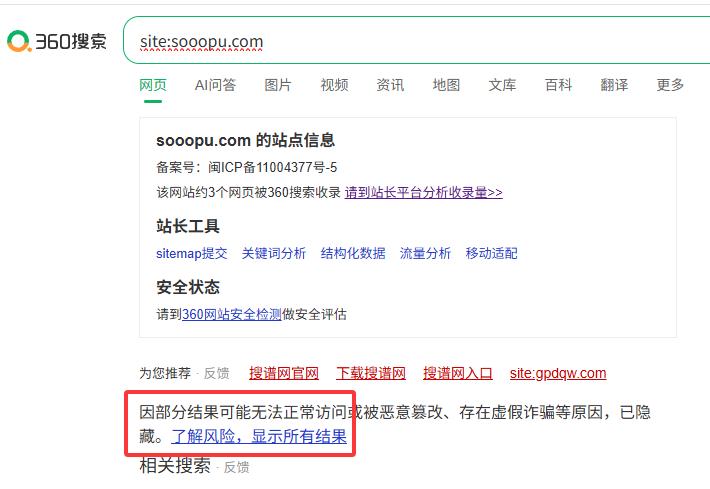The image size is (710, 489).
Task: Open the 图片 tab
Action: (x=278, y=85)
